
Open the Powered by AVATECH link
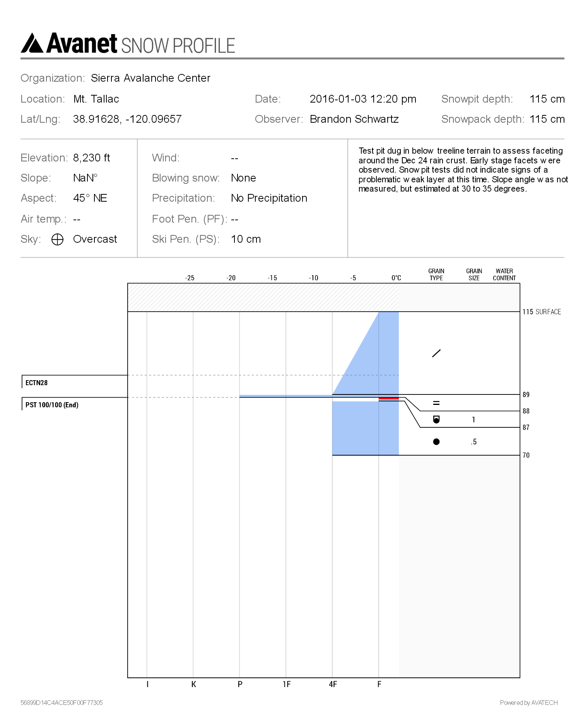[x=528, y=703]
